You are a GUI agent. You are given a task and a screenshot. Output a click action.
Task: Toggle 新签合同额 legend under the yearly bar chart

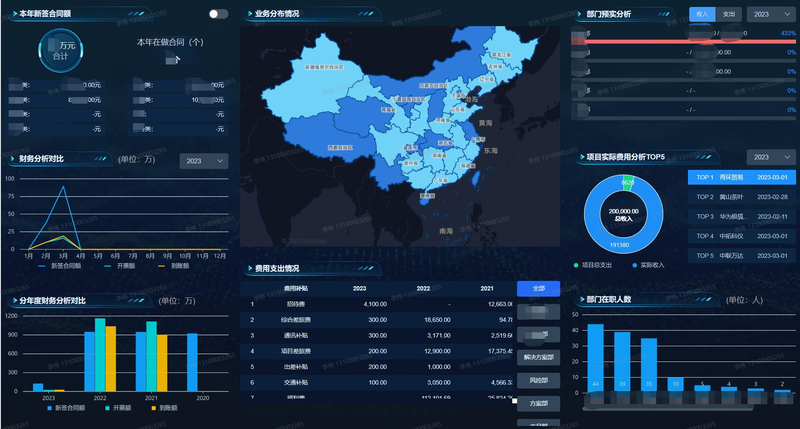point(66,408)
